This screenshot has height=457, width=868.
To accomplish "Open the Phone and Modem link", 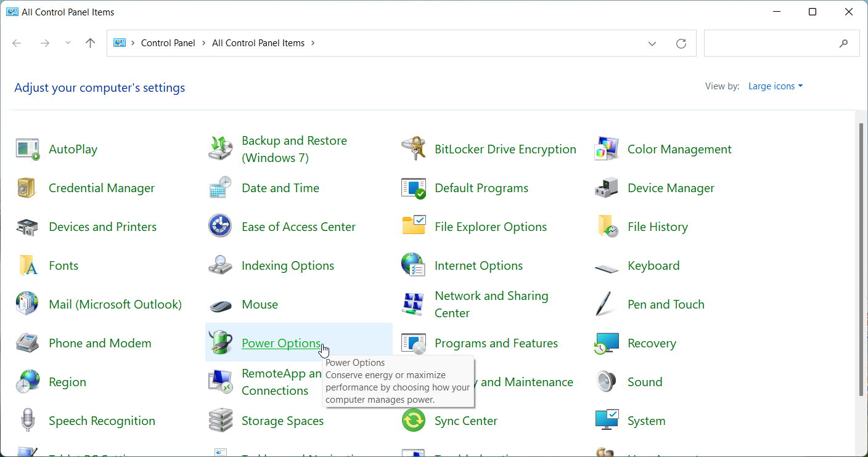I will (x=100, y=343).
